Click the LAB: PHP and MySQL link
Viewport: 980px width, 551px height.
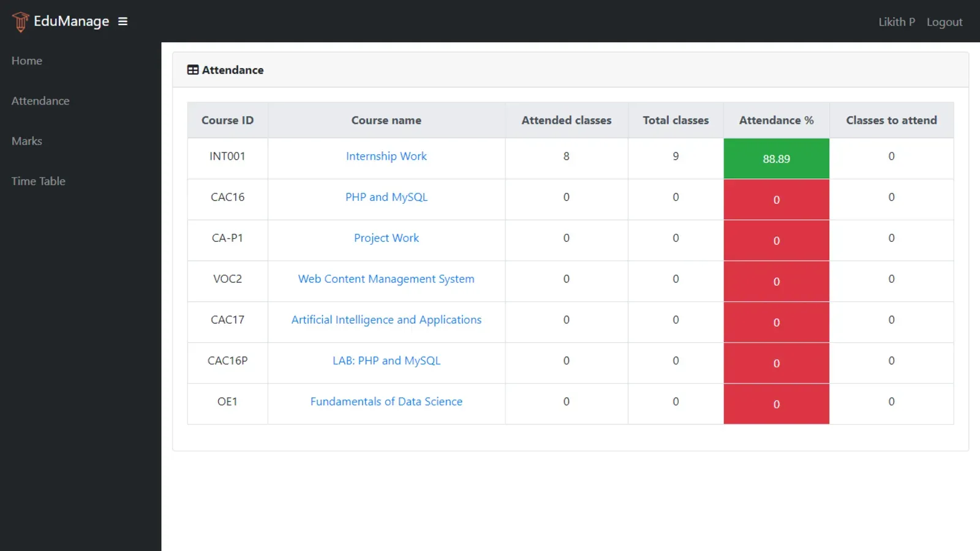[x=386, y=361]
